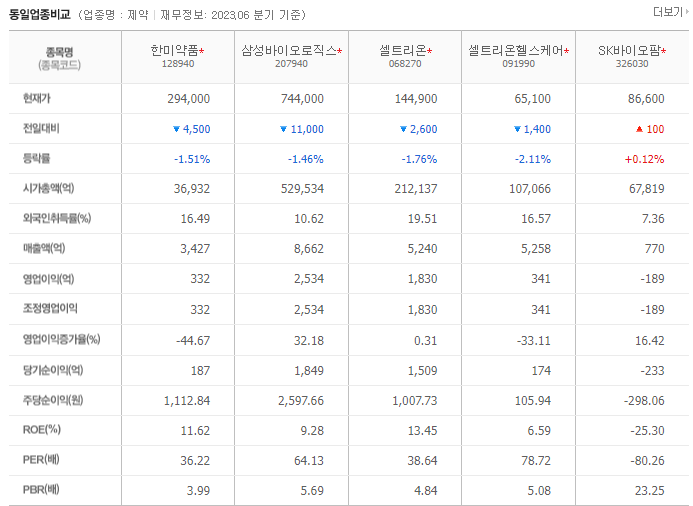Screen dimensions: 693x506
Task: Click 셀트리온헬스케어 current price 65,100
Action: pos(533,99)
